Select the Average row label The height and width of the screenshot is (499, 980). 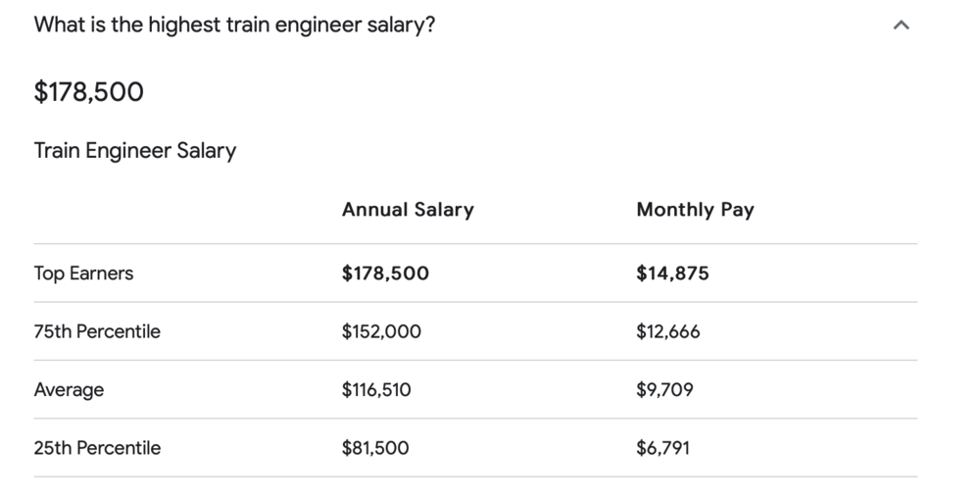pos(69,390)
